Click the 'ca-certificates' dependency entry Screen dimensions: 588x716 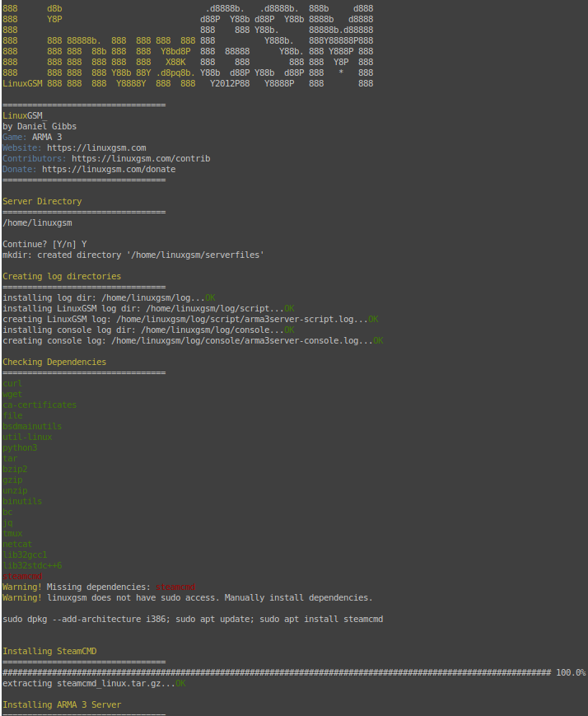[x=40, y=405]
